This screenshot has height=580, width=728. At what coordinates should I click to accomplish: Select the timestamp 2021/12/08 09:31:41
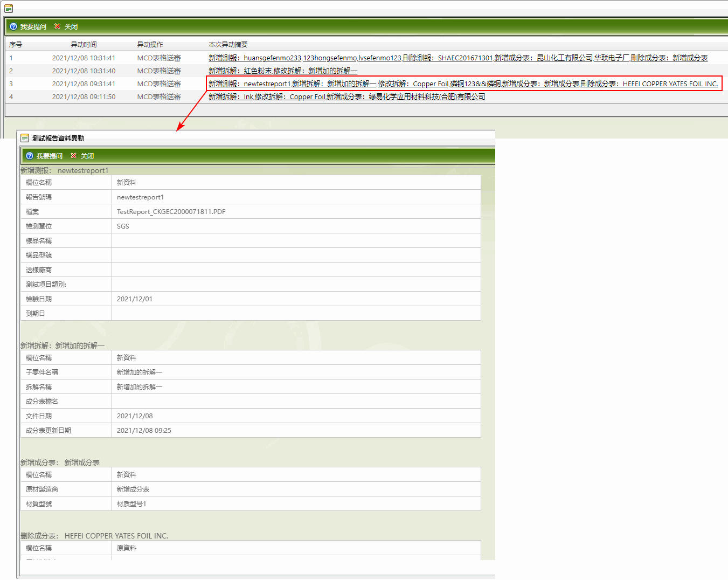coord(84,84)
